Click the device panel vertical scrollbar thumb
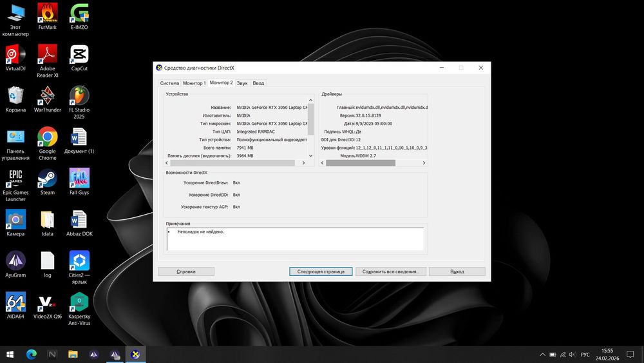This screenshot has height=363, width=644. 311,119
